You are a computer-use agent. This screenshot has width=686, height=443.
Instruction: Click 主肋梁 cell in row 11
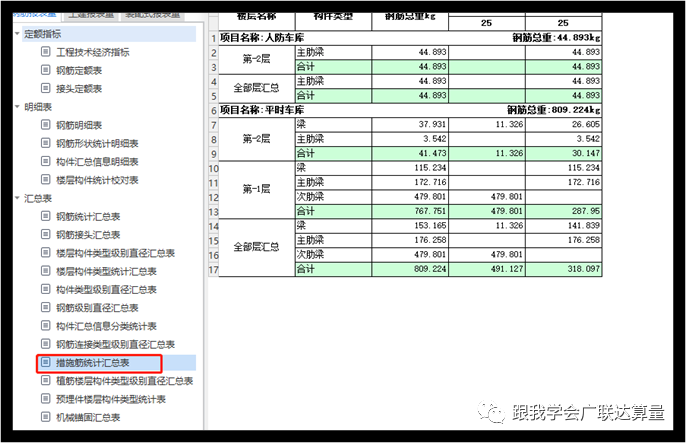coord(333,182)
